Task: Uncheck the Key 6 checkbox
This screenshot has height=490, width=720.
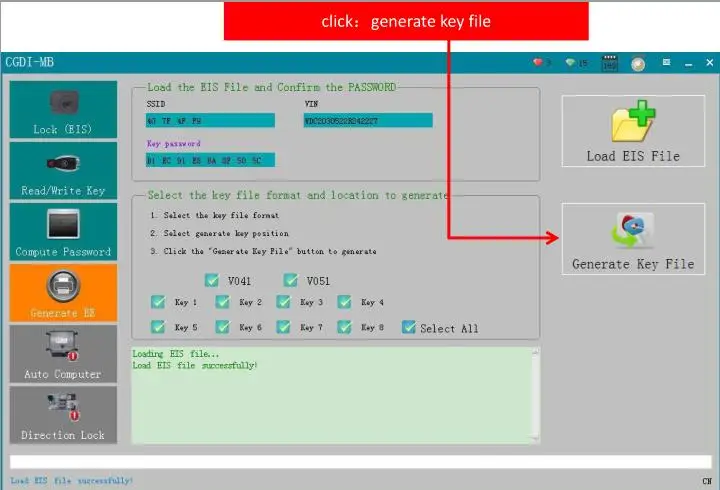Action: click(223, 327)
